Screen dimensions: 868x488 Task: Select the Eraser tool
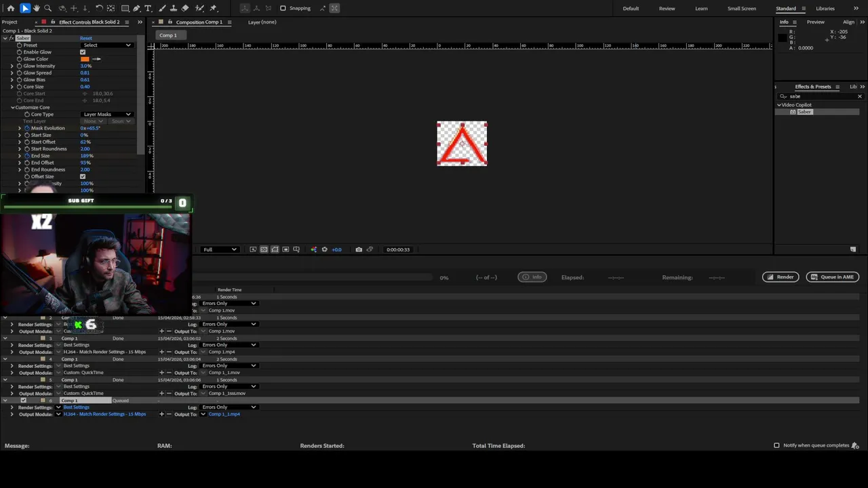(185, 8)
